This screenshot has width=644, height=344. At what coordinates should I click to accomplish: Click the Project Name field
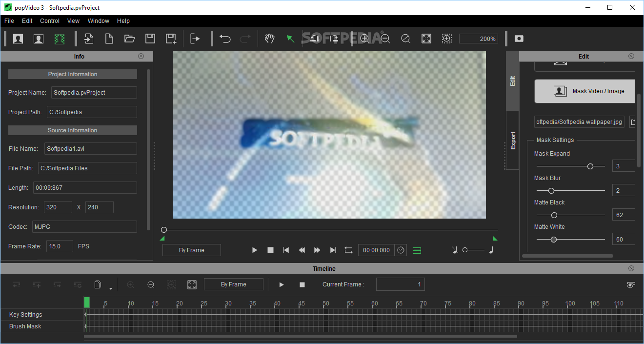94,93
